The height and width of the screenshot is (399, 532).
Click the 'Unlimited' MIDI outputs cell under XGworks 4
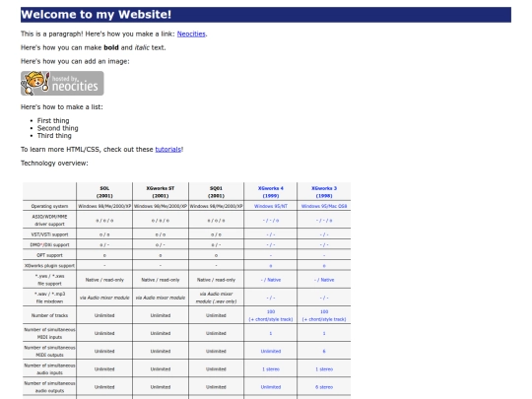[270, 351]
